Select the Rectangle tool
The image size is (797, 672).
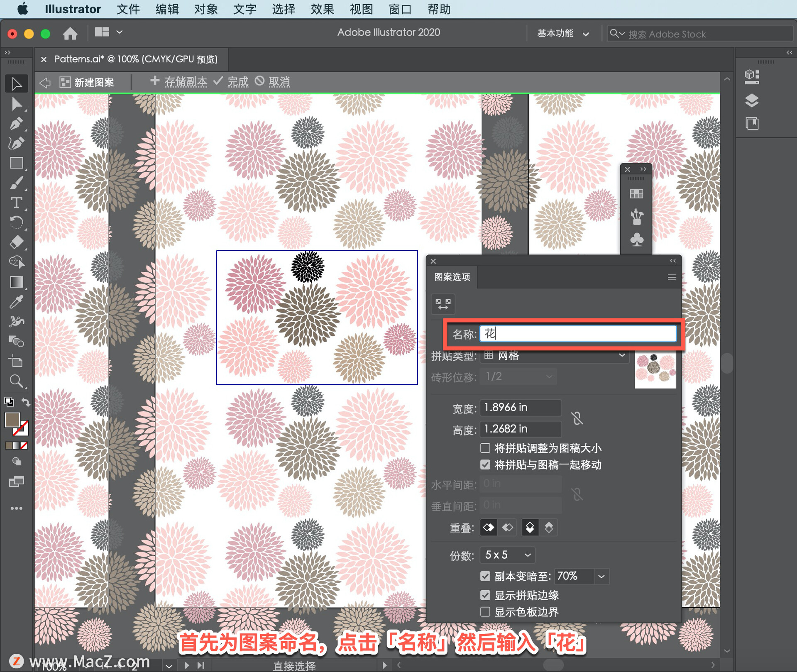tap(17, 163)
